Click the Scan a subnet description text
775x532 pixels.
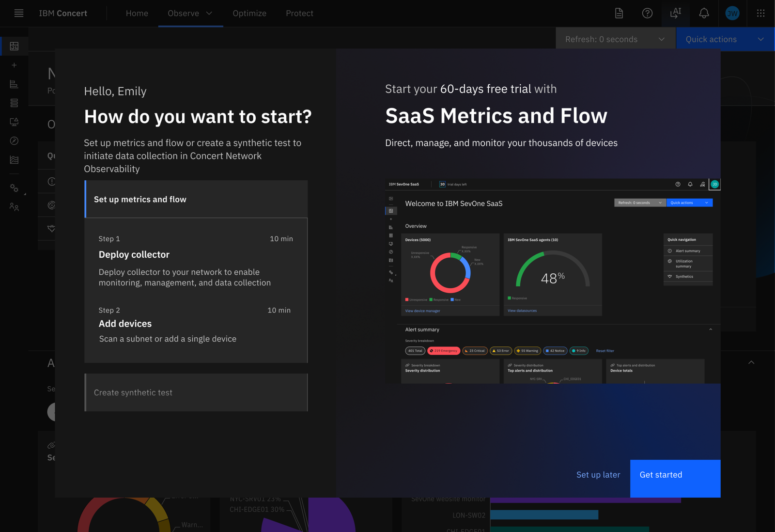pyautogui.click(x=168, y=339)
